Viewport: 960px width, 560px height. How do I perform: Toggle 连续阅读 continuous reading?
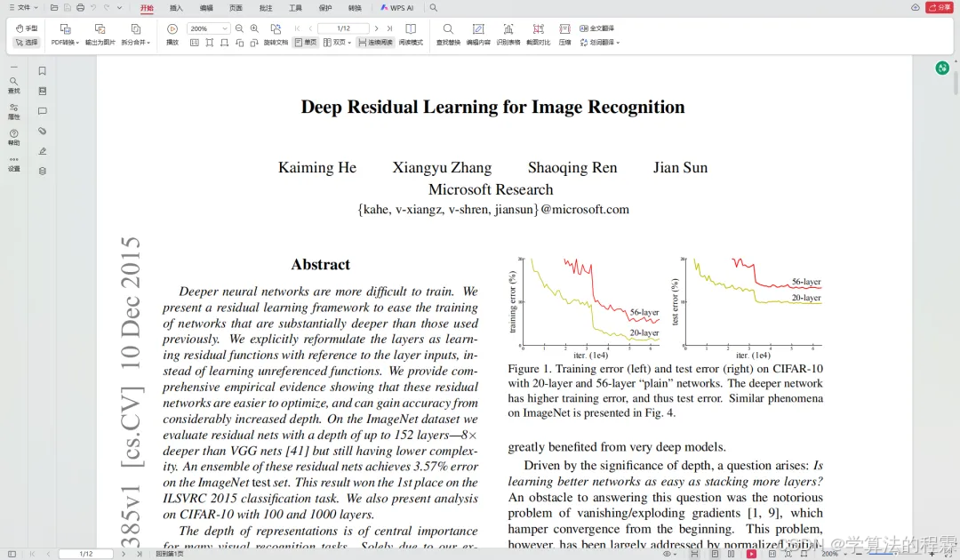pos(375,43)
